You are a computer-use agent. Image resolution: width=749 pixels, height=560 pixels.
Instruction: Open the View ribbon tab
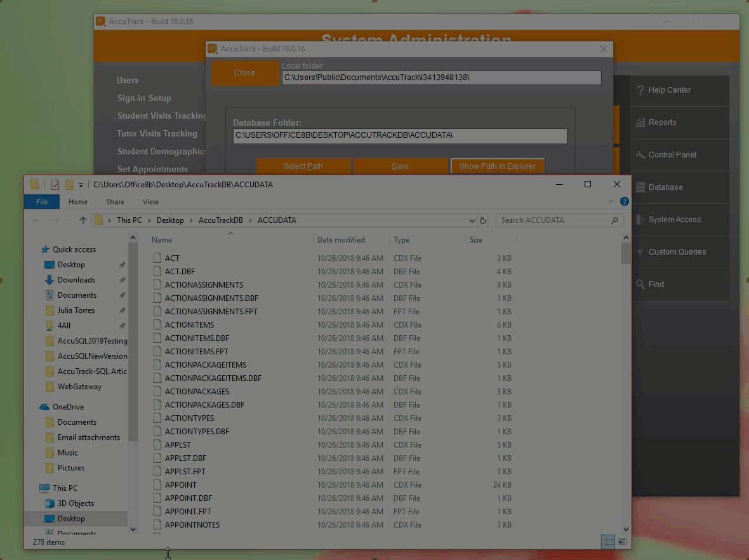point(150,202)
